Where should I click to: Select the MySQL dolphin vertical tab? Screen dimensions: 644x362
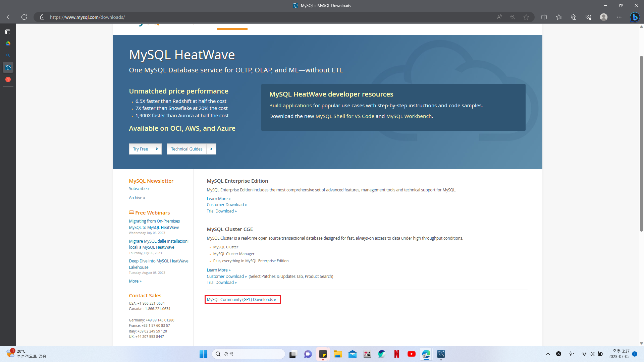coord(8,67)
